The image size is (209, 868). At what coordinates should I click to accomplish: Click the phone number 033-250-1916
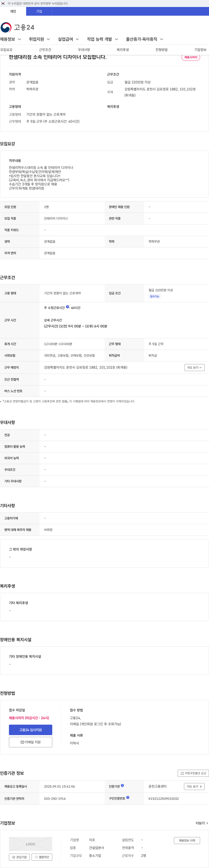pyautogui.click(x=55, y=798)
